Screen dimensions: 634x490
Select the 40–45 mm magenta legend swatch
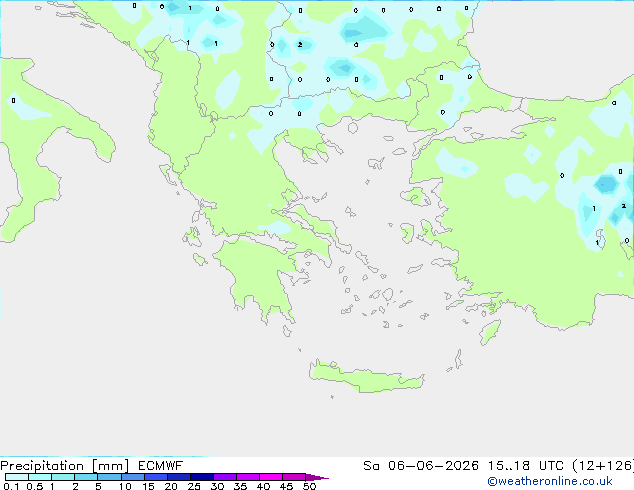pyautogui.click(x=271, y=477)
